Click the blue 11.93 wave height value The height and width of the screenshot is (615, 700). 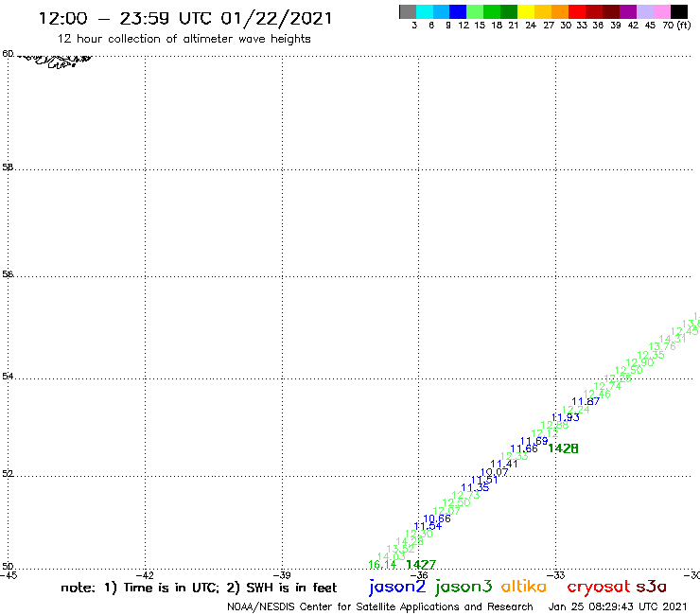tap(565, 417)
